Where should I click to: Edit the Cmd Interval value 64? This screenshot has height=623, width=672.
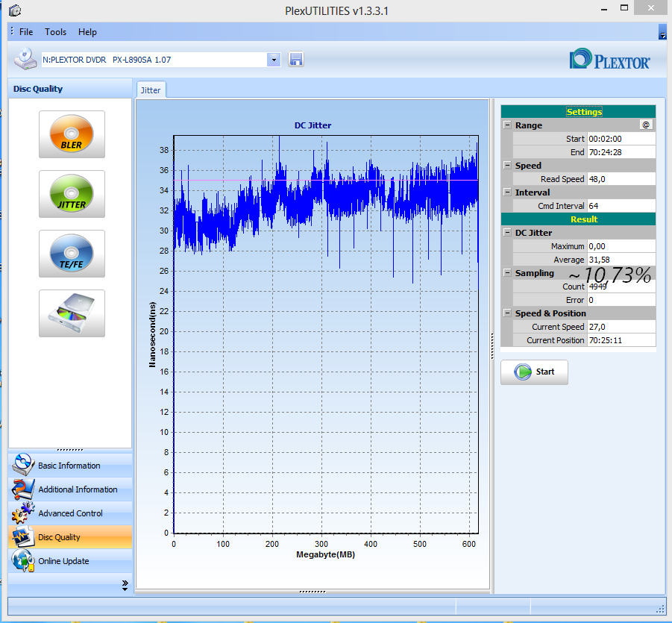pos(621,206)
